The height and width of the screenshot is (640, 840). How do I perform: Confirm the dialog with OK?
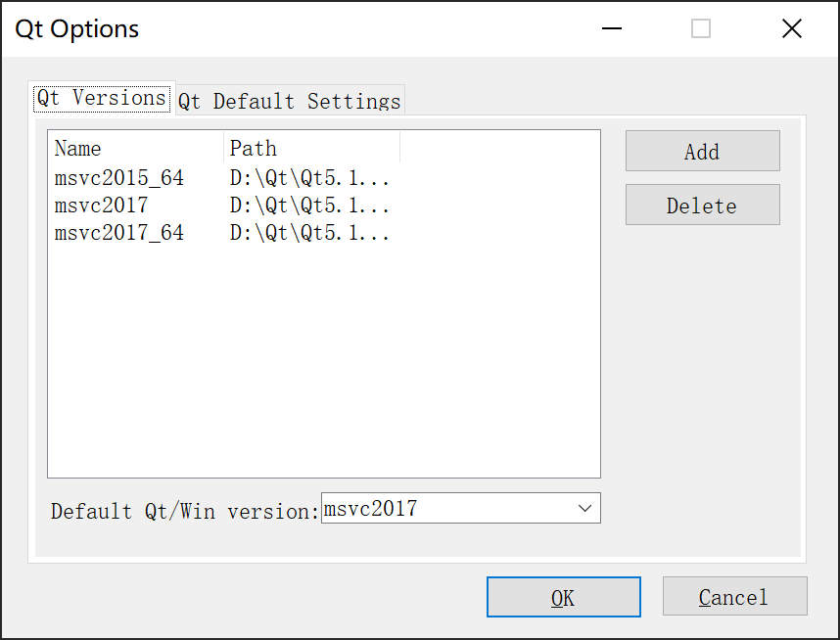[563, 597]
